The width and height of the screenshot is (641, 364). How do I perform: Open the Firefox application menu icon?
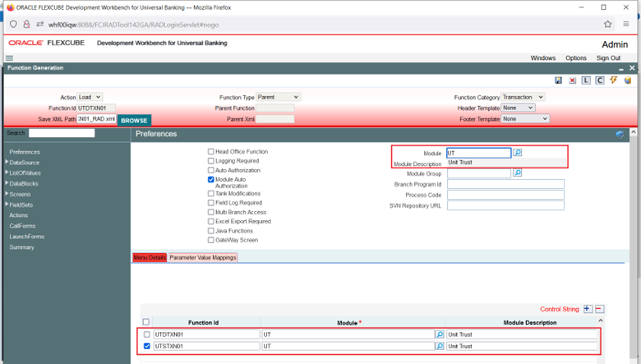[626, 24]
